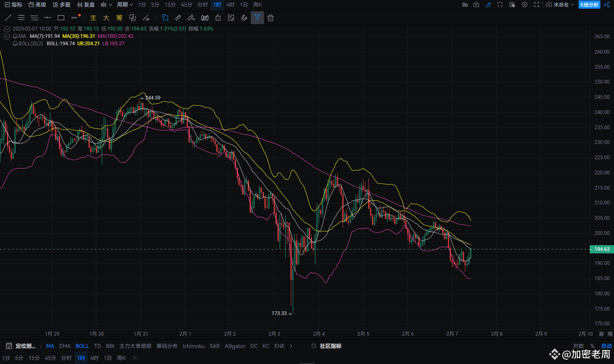
Task: Switch to 4时 timeframe in top bar
Action: click(231, 5)
